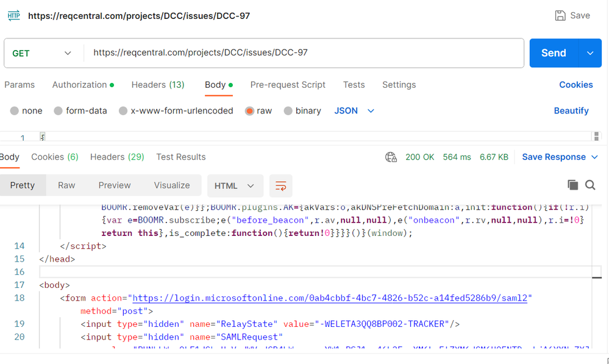Switch to the Tests tab

tap(354, 85)
